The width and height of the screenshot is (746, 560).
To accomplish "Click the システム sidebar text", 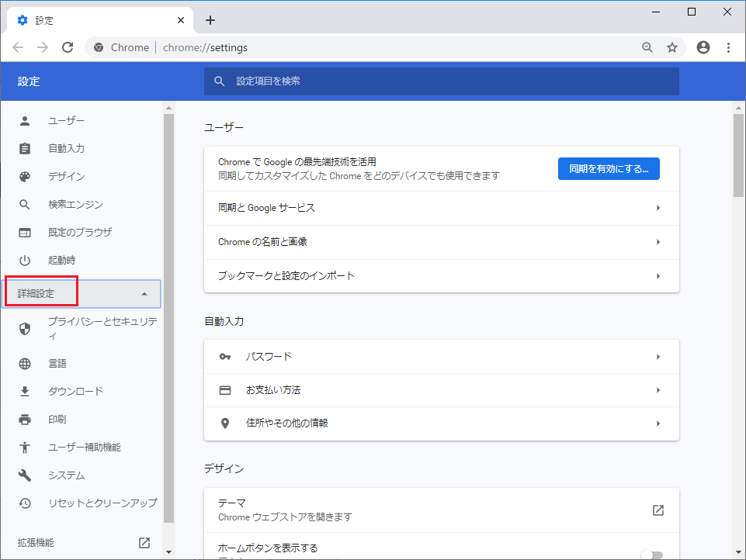I will (66, 475).
